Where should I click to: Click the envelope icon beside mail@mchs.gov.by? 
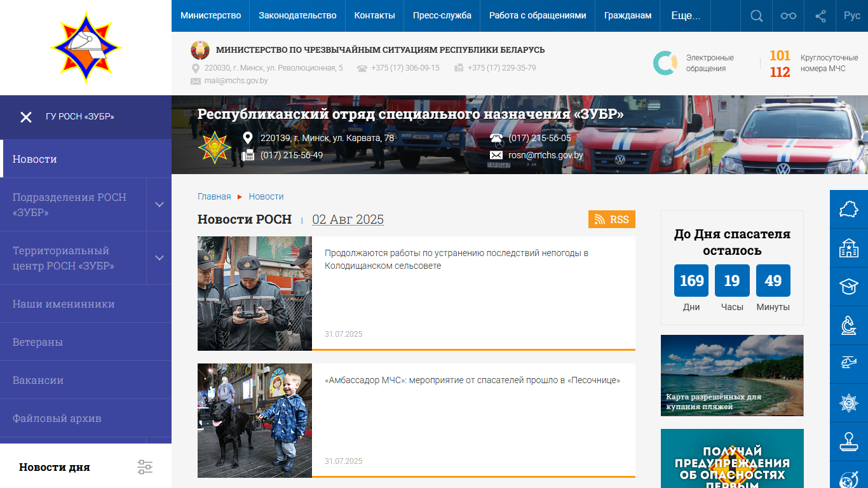click(x=196, y=81)
